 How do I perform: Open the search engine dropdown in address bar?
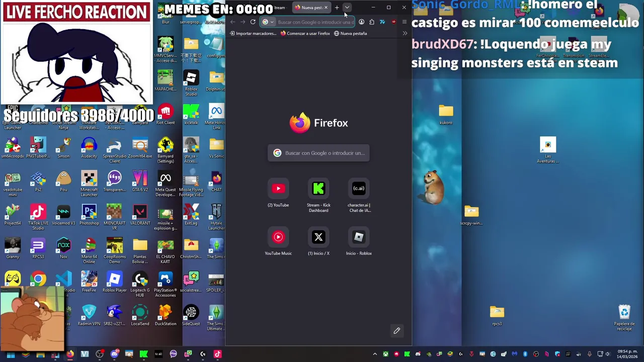click(268, 22)
